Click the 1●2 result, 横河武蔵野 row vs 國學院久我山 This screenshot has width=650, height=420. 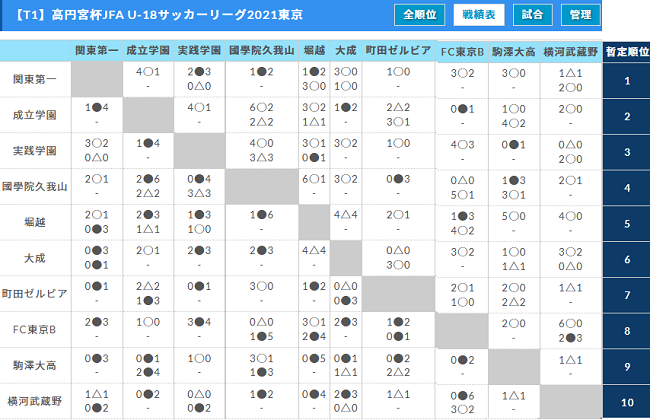coord(262,394)
